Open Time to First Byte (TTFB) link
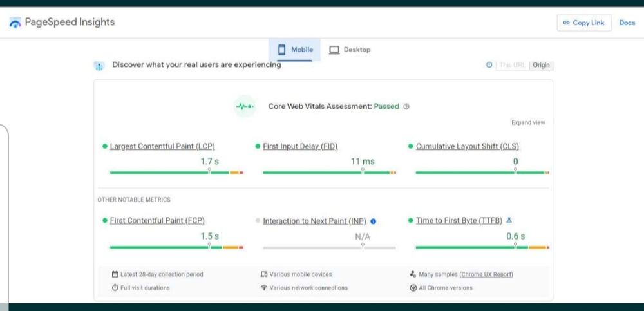The width and height of the screenshot is (644, 311). (x=459, y=221)
